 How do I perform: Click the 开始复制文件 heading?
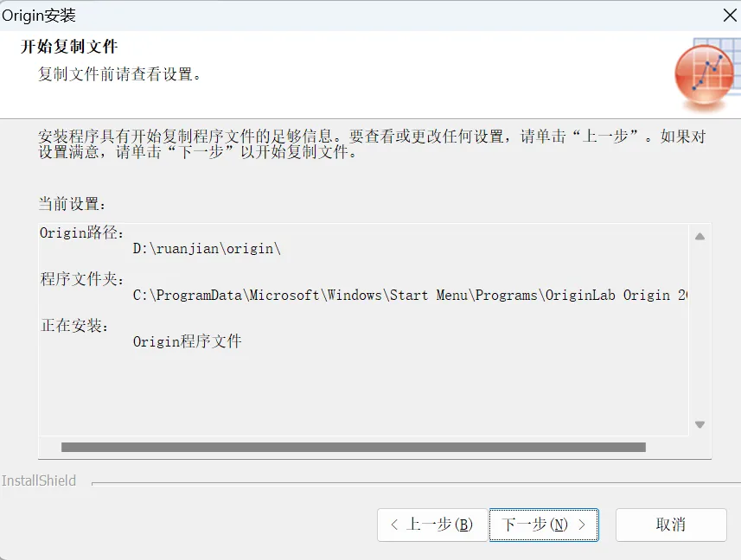(69, 47)
